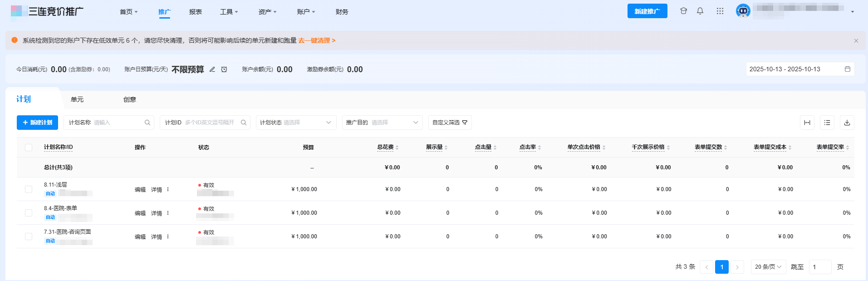Open the custom column list icon
The image size is (868, 281).
click(827, 123)
